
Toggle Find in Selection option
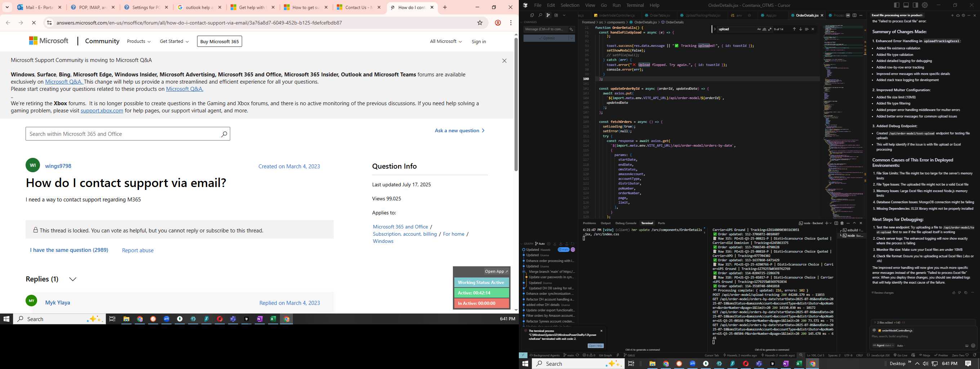click(x=807, y=29)
